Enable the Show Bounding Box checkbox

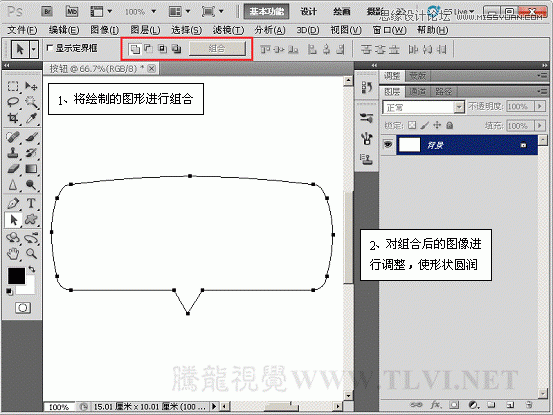(x=50, y=48)
